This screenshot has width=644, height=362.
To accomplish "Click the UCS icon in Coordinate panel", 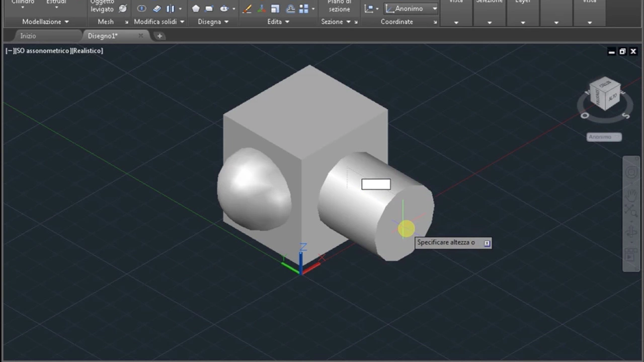I will tap(369, 9).
